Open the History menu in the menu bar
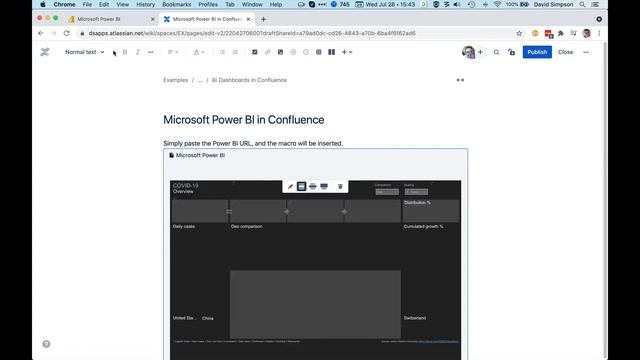 (145, 4)
